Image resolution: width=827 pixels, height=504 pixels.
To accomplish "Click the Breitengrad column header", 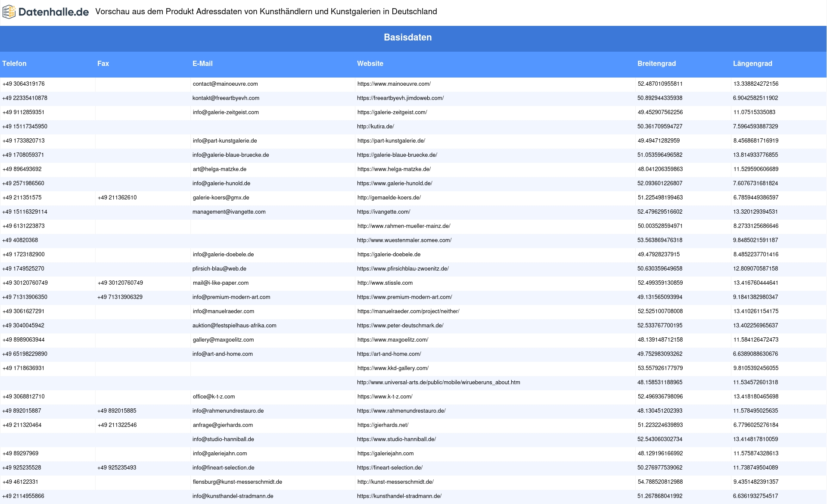I will pos(656,63).
